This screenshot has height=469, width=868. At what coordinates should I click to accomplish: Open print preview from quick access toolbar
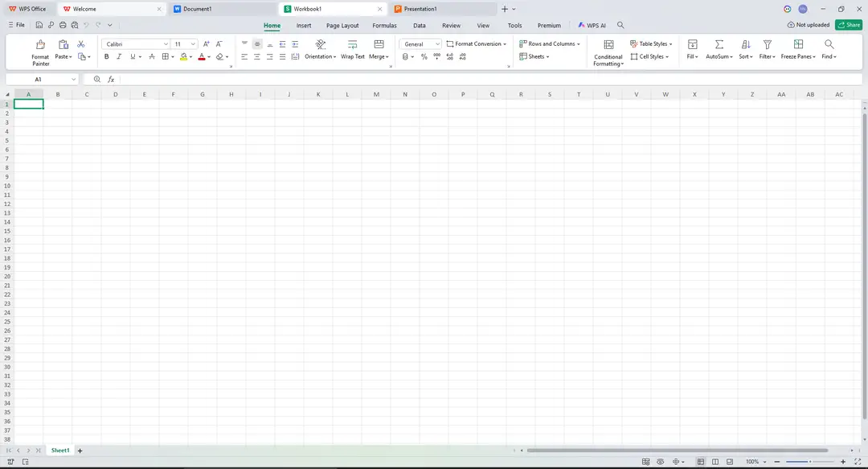tap(75, 25)
